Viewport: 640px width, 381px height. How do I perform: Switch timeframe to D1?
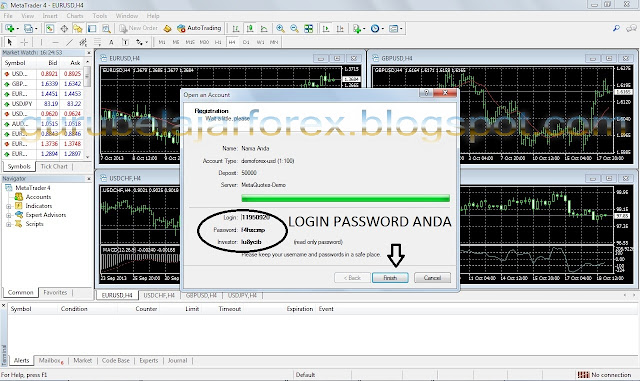pos(246,42)
